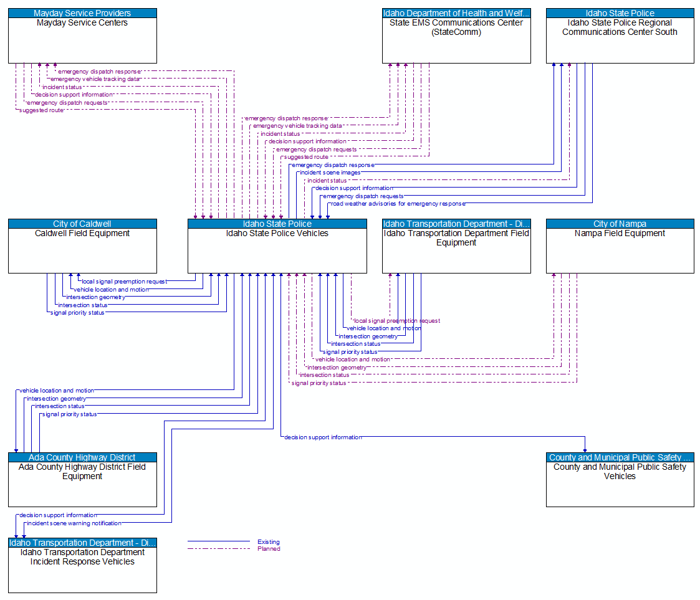Click the decision support information flow to Public Safety Vehicles
700x600 pixels.
pos(322,437)
